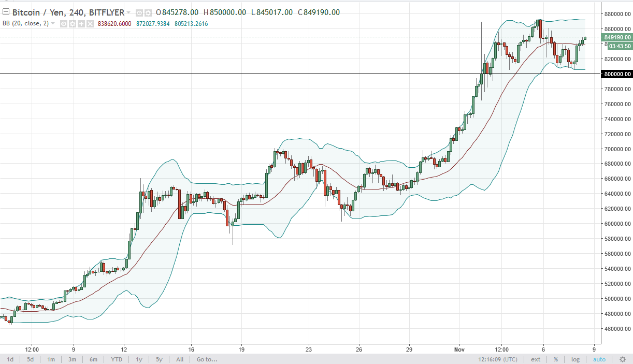Image resolution: width=633 pixels, height=364 pixels.
Task: Hide the Bollinger Bands indicator via eye icon
Action: pyautogui.click(x=64, y=24)
